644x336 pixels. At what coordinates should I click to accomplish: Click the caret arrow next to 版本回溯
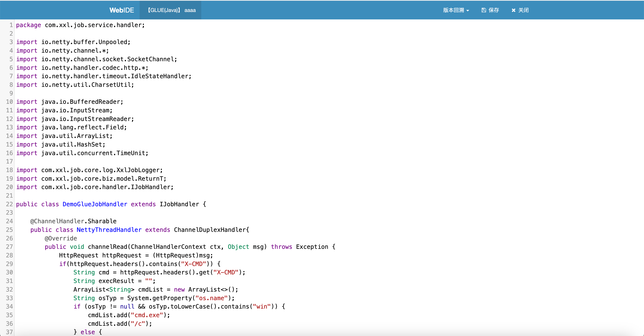[x=468, y=10]
